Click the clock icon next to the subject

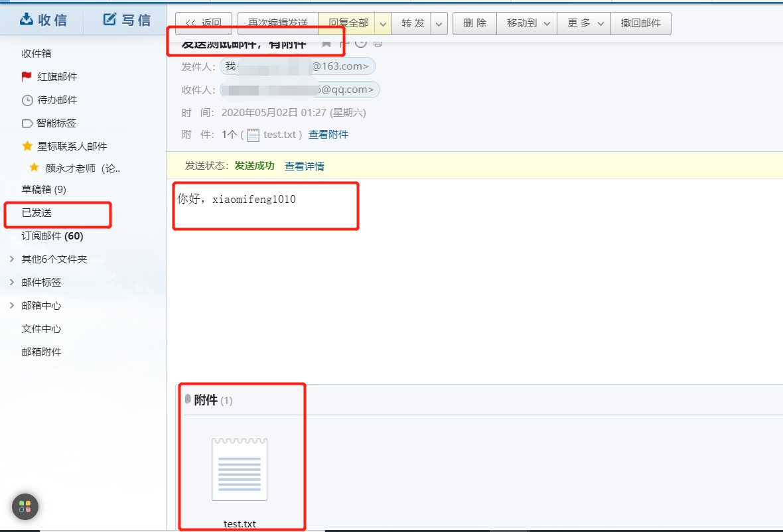click(360, 44)
